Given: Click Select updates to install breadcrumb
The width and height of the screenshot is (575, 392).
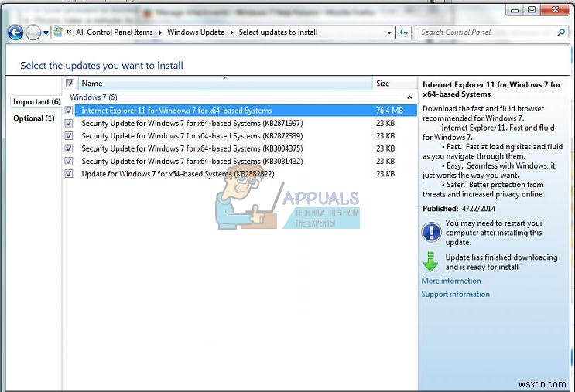Looking at the screenshot, I should coord(279,32).
